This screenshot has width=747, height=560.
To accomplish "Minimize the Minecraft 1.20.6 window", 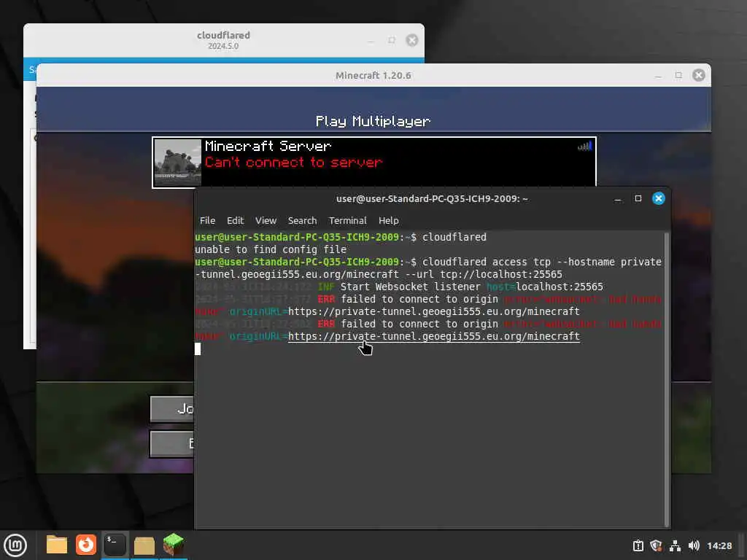I will click(658, 76).
